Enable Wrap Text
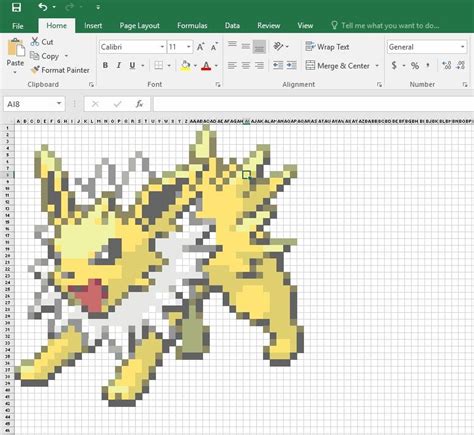The height and width of the screenshot is (435, 474). [327, 47]
